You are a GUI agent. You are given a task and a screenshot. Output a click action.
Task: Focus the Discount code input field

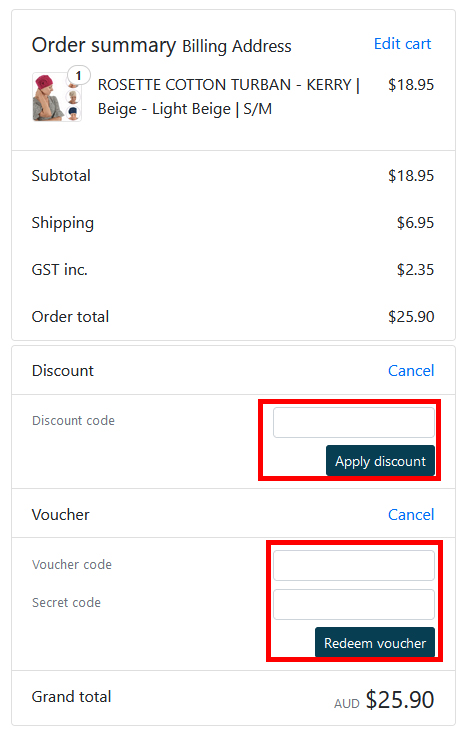[x=354, y=422]
